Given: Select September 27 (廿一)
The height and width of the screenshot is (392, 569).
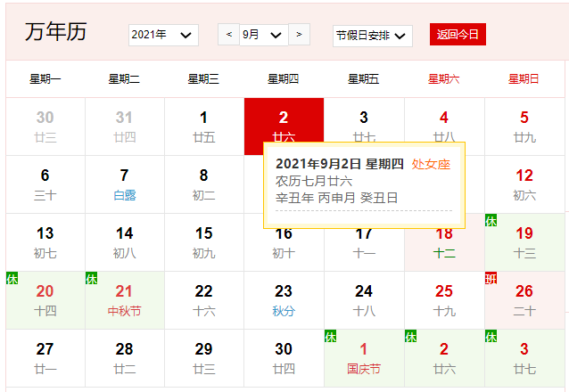Looking at the screenshot, I should pyautogui.click(x=45, y=358).
